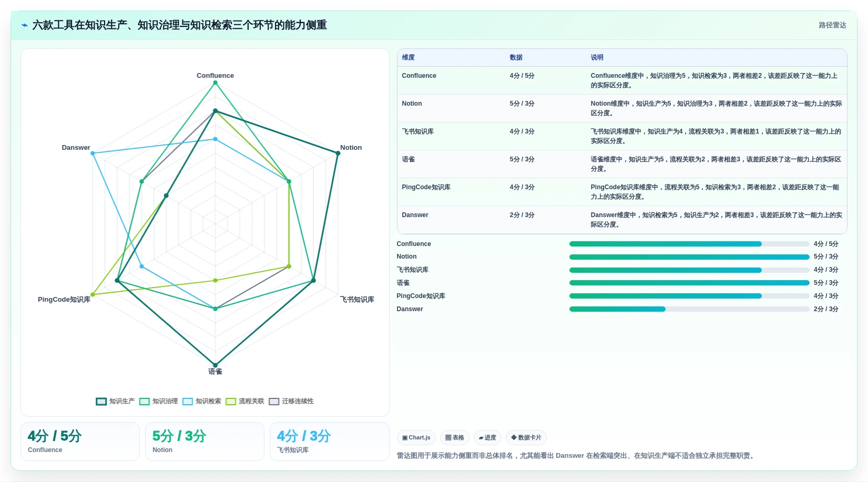Click the 表格 tag
This screenshot has height=482, width=868.
[x=454, y=437]
